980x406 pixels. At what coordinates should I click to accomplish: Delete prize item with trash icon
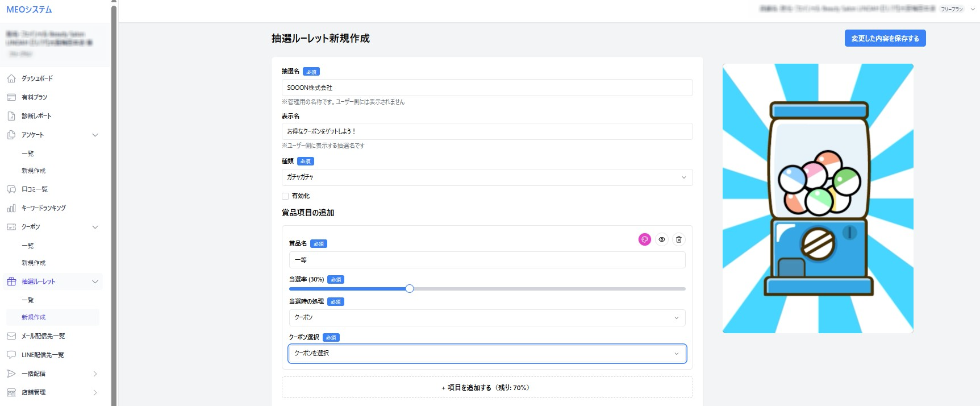(x=679, y=239)
